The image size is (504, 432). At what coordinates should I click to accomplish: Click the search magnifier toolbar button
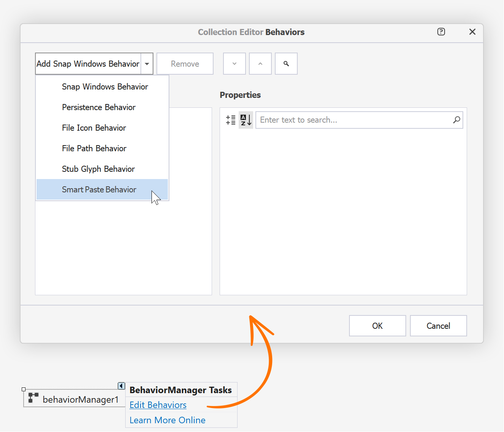[286, 64]
